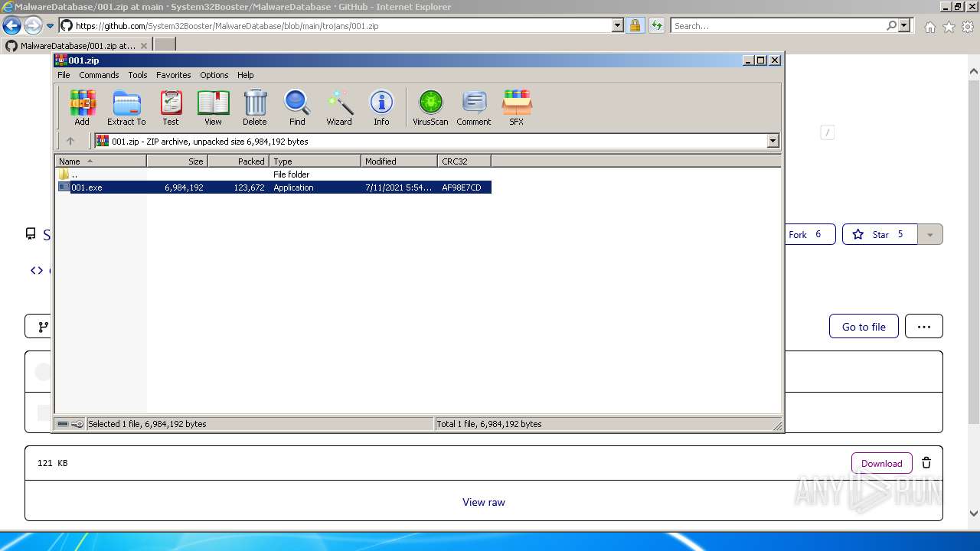
Task: Expand the Star list dropdown arrow
Action: pyautogui.click(x=930, y=234)
